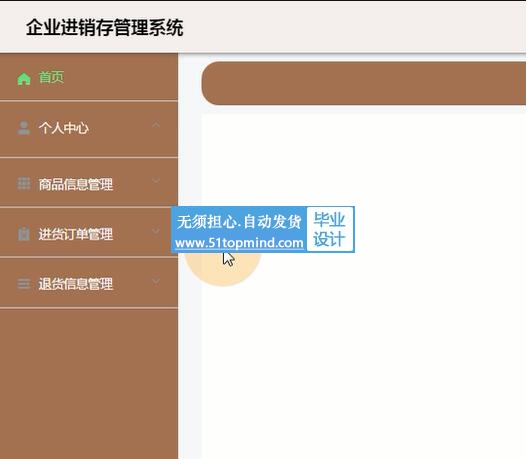
Task: Click the pale orange circle under the cursor
Action: [x=223, y=267]
